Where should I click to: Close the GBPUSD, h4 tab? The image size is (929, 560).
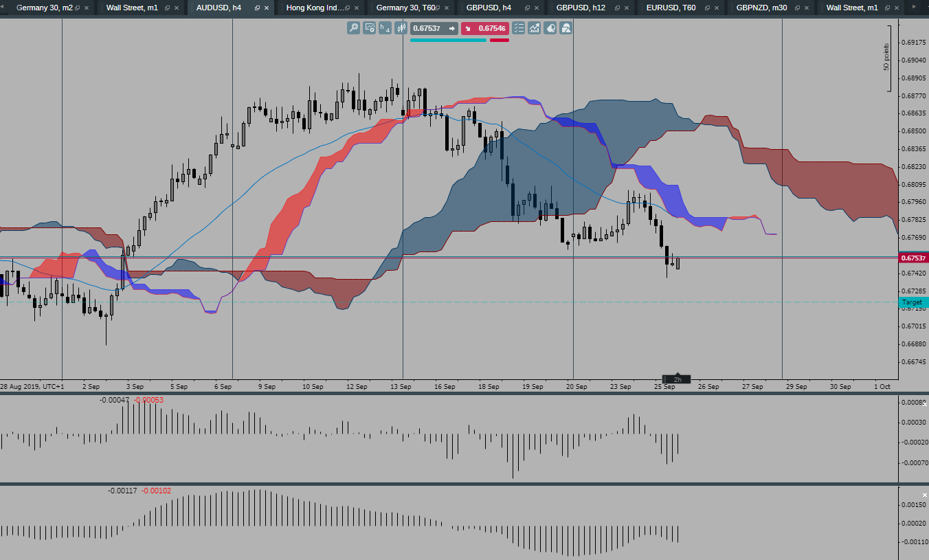tap(537, 8)
